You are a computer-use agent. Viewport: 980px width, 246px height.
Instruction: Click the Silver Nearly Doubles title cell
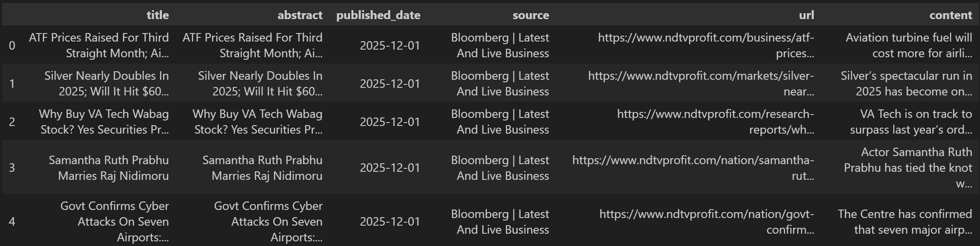coord(107,84)
